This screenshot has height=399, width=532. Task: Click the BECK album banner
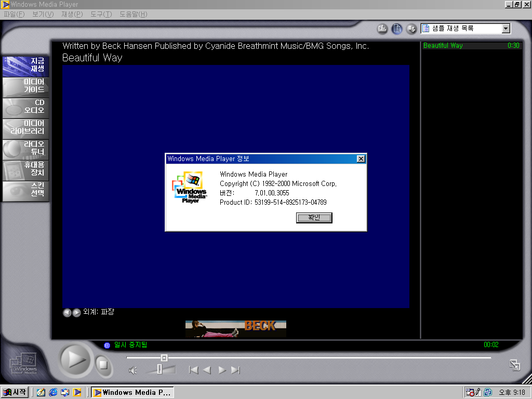(236, 329)
